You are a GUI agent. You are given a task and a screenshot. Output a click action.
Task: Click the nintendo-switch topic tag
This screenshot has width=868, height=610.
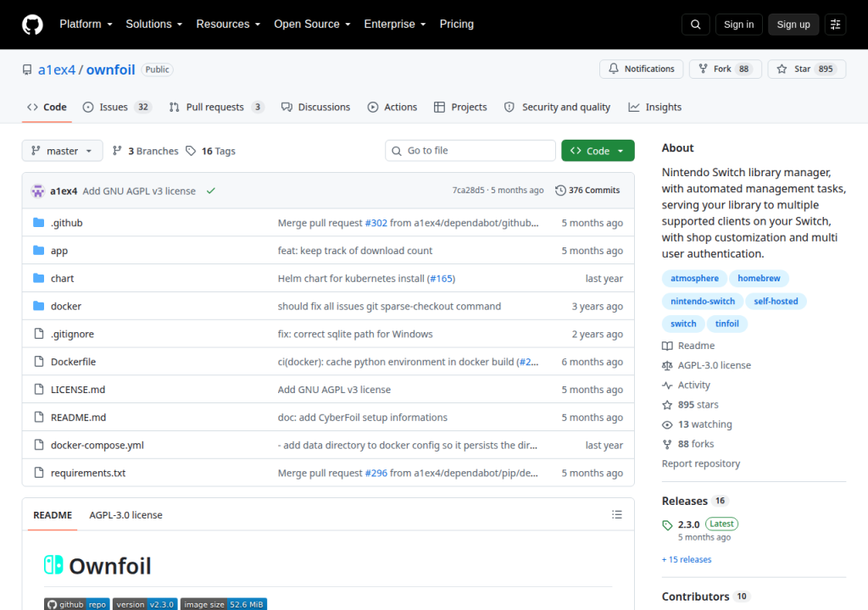[x=703, y=301]
